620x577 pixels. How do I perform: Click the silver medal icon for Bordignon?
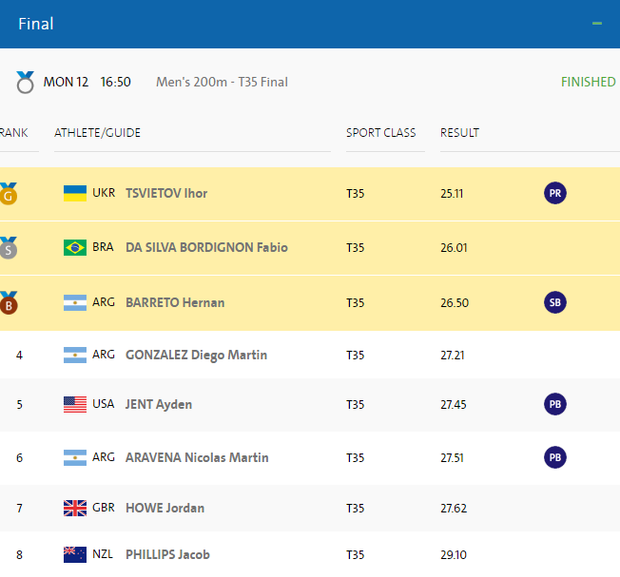(x=9, y=248)
